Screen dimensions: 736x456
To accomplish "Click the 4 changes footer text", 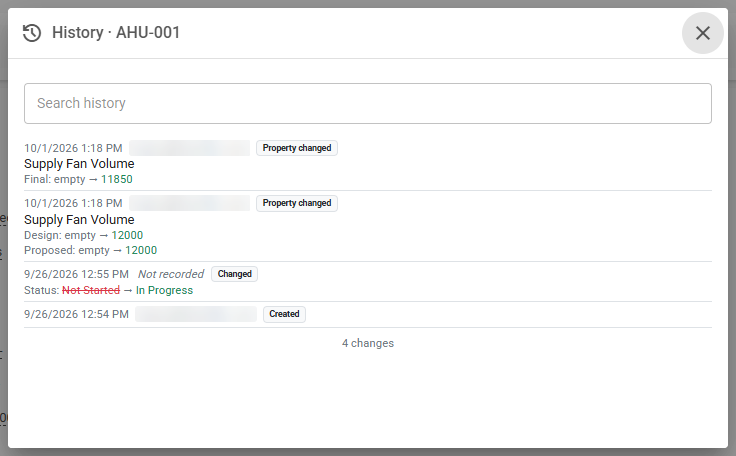I will click(x=368, y=343).
